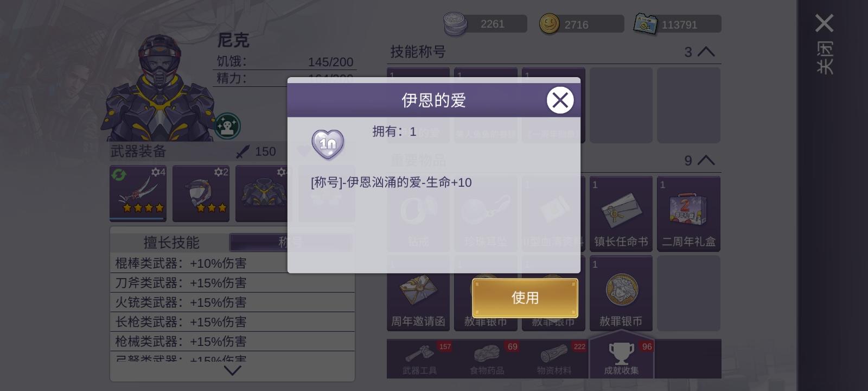This screenshot has height=391, width=868.
Task: Switch to the 武器工具 category tab
Action: (x=420, y=359)
